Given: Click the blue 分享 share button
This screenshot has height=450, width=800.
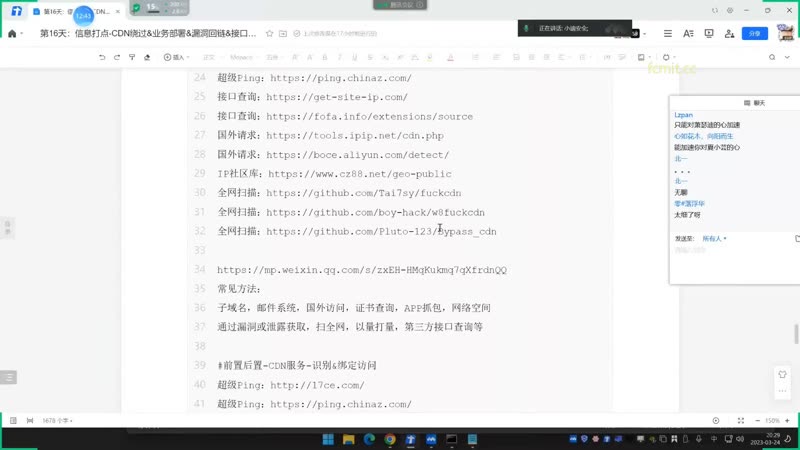Looking at the screenshot, I should click(755, 34).
